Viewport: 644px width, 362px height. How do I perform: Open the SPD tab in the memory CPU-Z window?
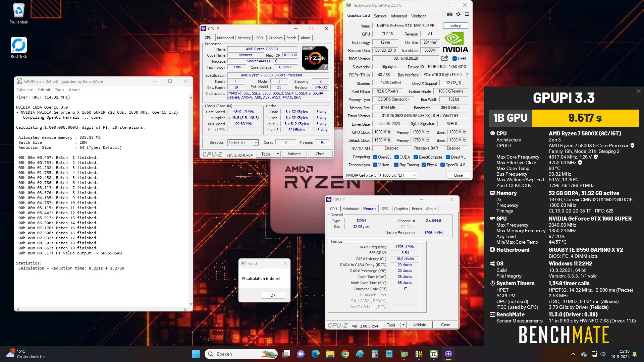pyautogui.click(x=385, y=209)
